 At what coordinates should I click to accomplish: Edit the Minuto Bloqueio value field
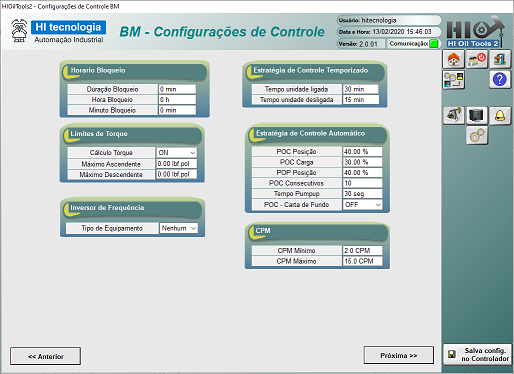[x=177, y=110]
